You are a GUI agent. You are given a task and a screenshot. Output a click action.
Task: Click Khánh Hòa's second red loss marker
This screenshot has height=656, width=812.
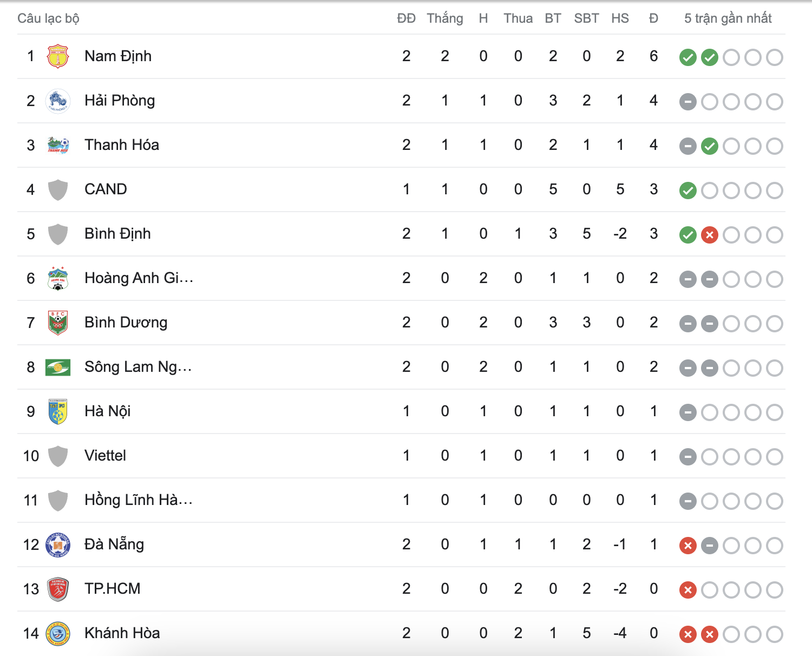[710, 633]
